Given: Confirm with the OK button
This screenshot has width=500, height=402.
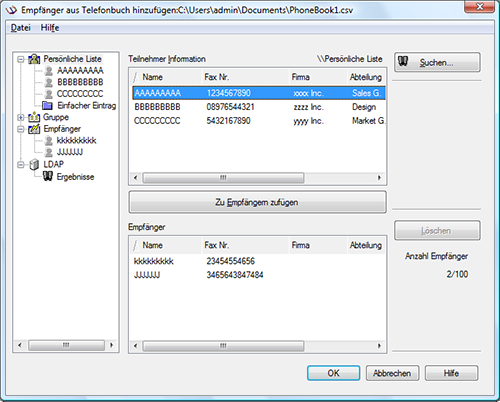Looking at the screenshot, I should (x=333, y=373).
